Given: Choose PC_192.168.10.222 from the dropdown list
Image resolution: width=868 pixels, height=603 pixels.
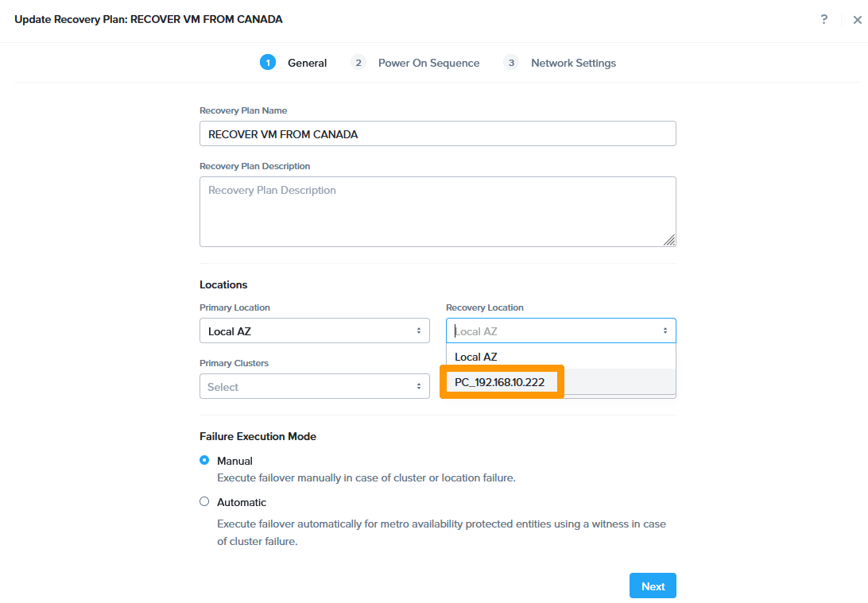Looking at the screenshot, I should [x=500, y=382].
